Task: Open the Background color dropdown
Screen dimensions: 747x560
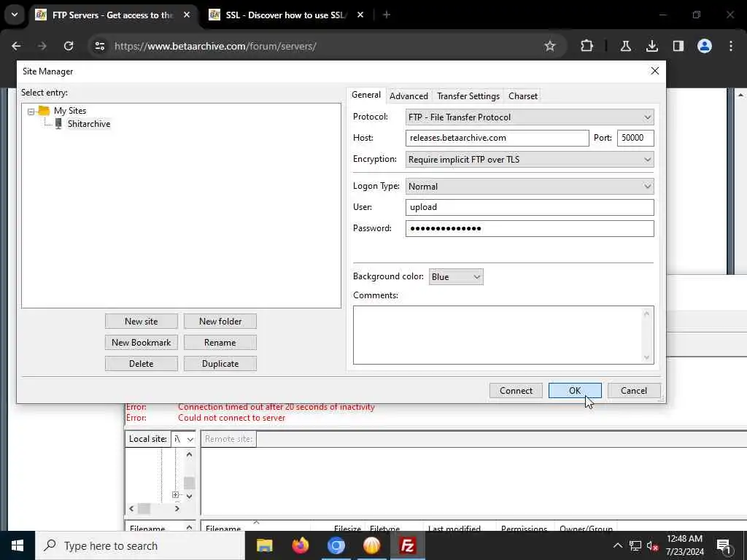Action: point(456,276)
